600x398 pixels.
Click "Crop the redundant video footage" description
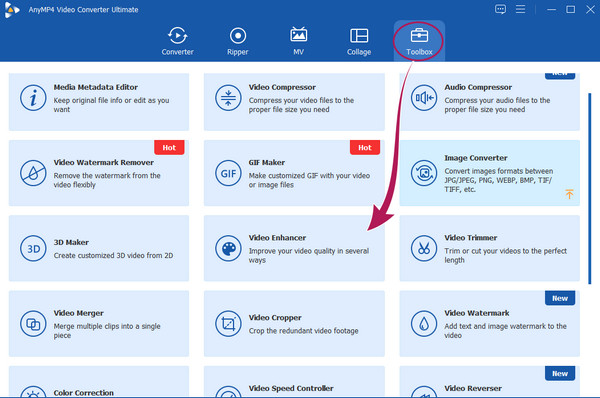click(303, 331)
